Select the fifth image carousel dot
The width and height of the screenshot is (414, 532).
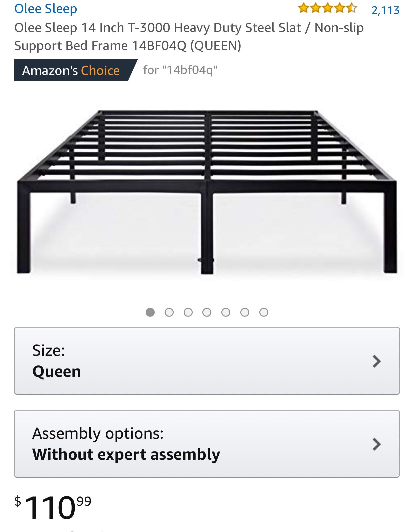pos(226,312)
